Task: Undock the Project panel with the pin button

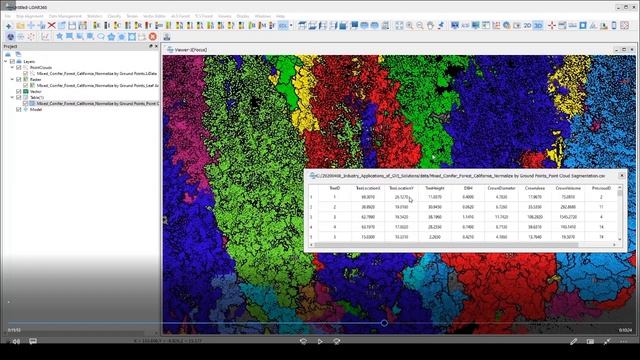Action: [151, 47]
